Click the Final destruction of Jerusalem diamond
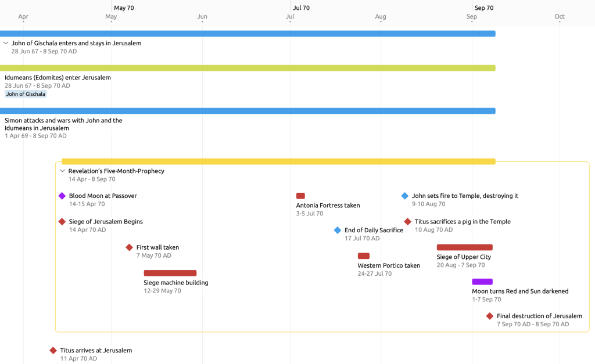Image resolution: width=595 pixels, height=364 pixels. [x=490, y=316]
